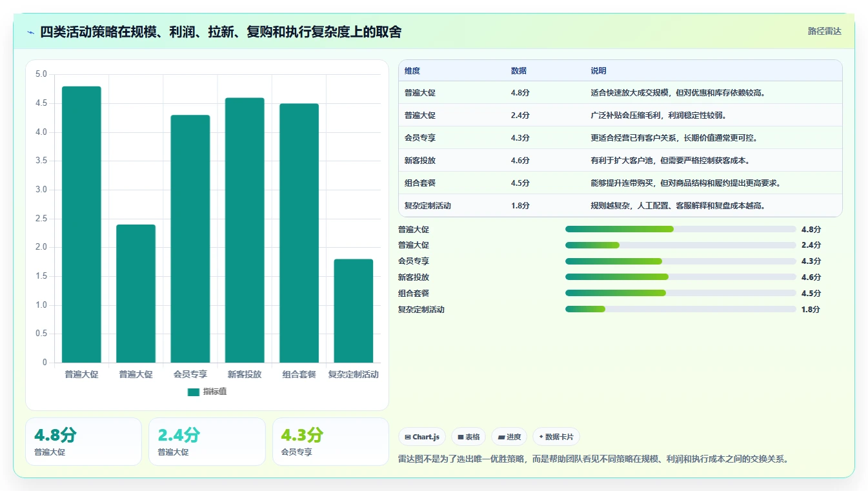Click the dashboard title text

221,32
